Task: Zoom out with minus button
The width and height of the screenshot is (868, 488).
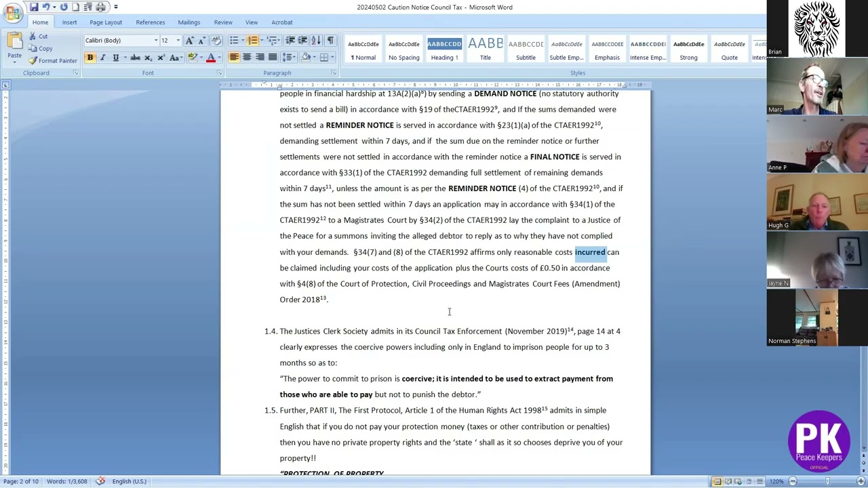Action: [x=793, y=481]
